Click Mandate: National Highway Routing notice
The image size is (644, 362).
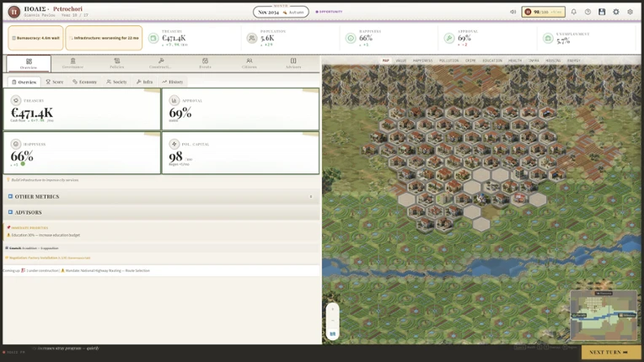[105, 270]
